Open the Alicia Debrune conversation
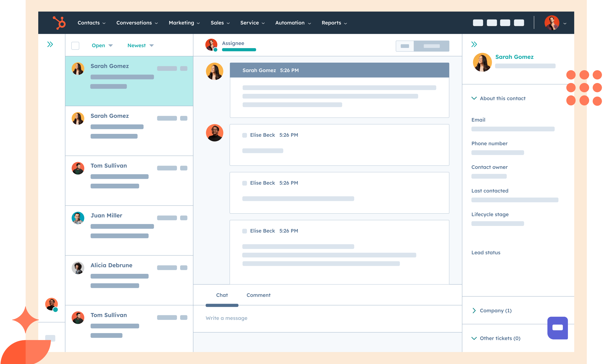The width and height of the screenshot is (603, 364). tap(129, 280)
